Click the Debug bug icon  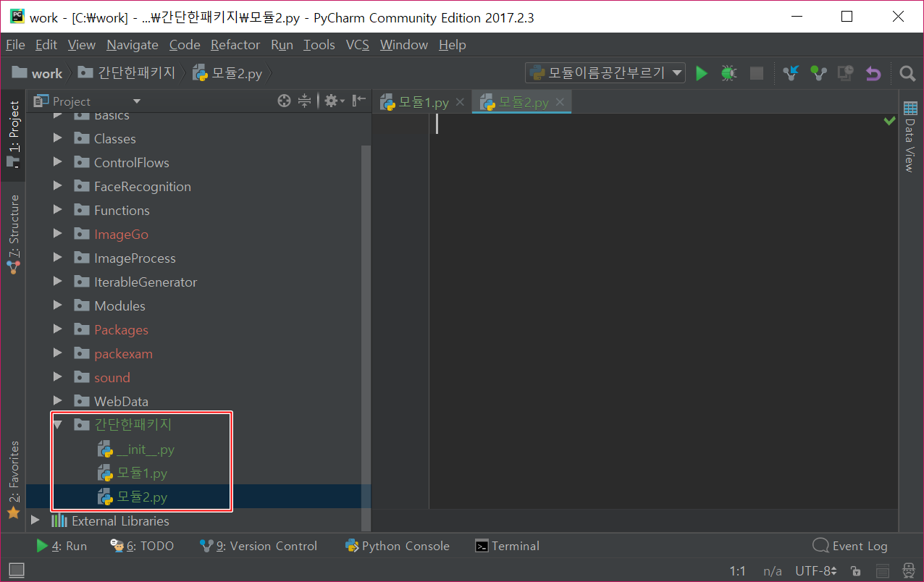(x=728, y=73)
